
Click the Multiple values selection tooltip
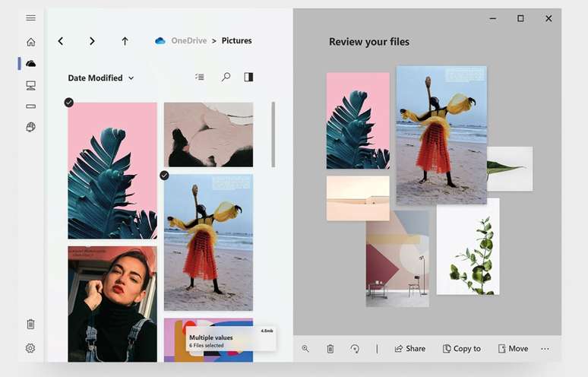tap(231, 338)
